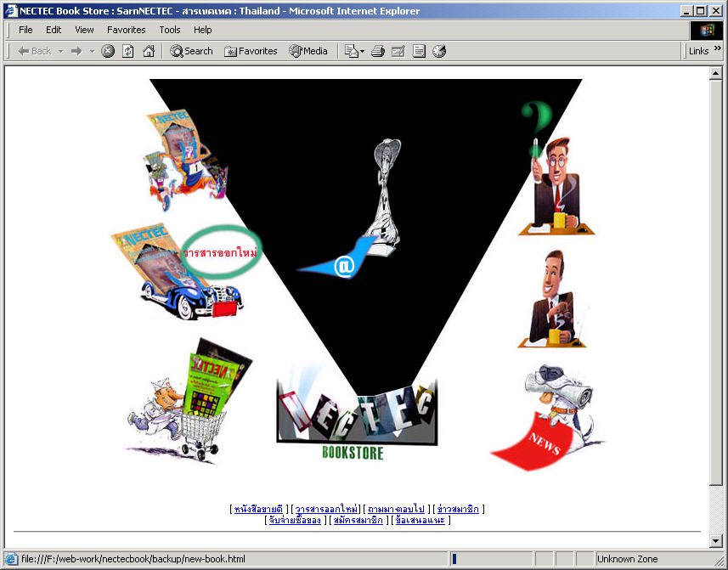
Task: Click the 'หนังสือขายดี' link at bottom
Action: pyautogui.click(x=257, y=509)
